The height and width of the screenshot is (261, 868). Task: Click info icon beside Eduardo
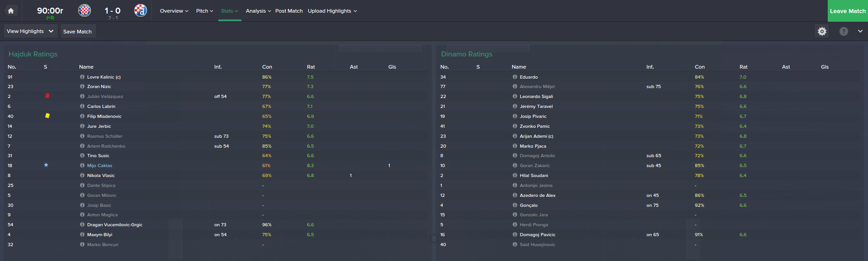[515, 77]
